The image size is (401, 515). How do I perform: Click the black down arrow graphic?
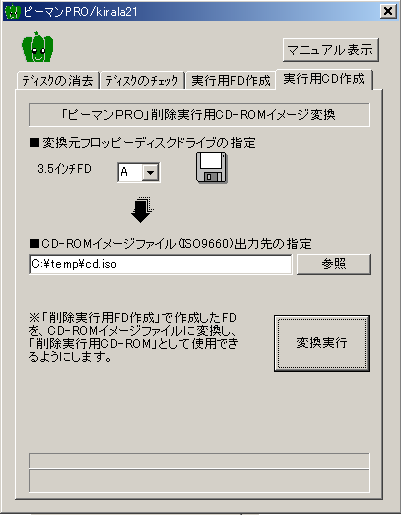tap(142, 210)
